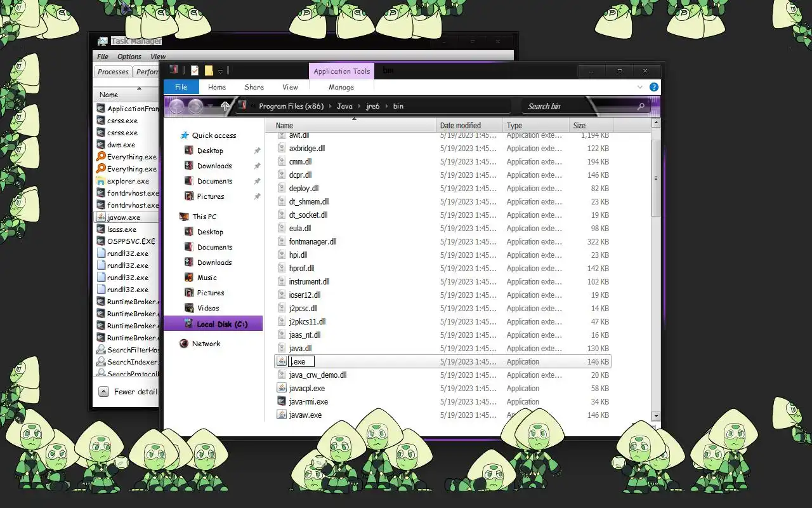Go up one folder level arrow

click(225, 106)
